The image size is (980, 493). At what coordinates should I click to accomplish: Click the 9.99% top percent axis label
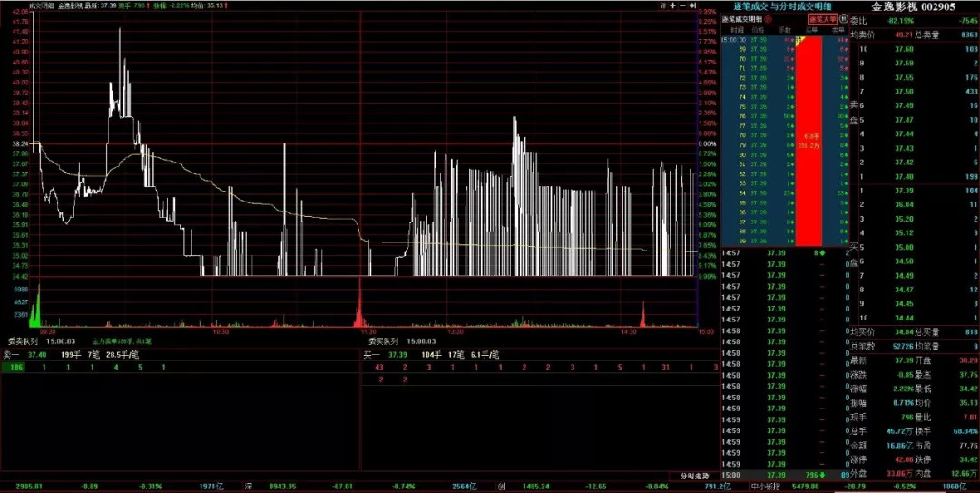click(708, 11)
